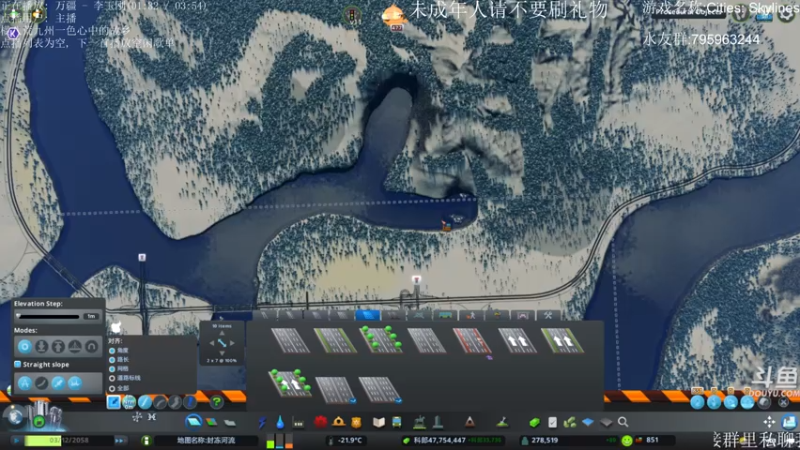Viewport: 800px width, 450px height.
Task: Open the Policies checklist icon
Action: (x=553, y=422)
